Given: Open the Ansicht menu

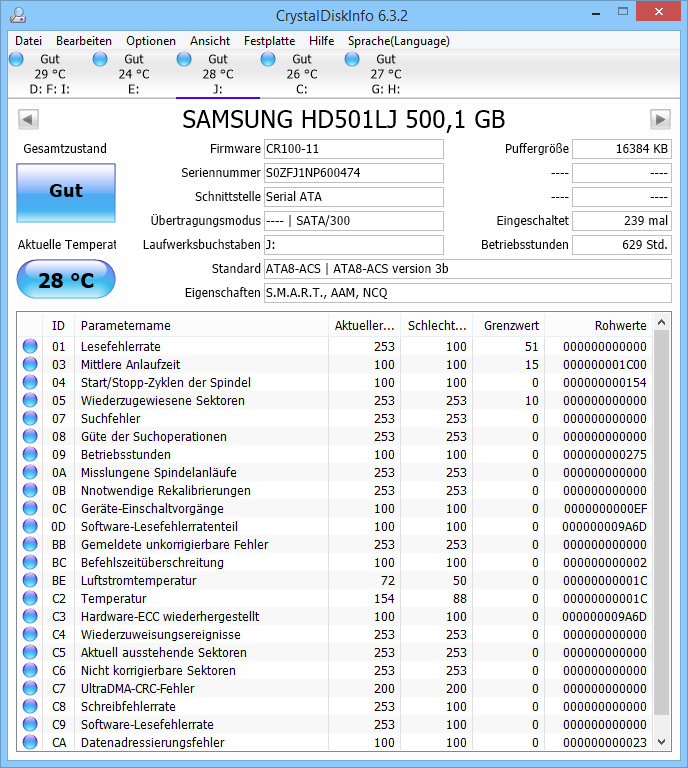Looking at the screenshot, I should [x=210, y=41].
